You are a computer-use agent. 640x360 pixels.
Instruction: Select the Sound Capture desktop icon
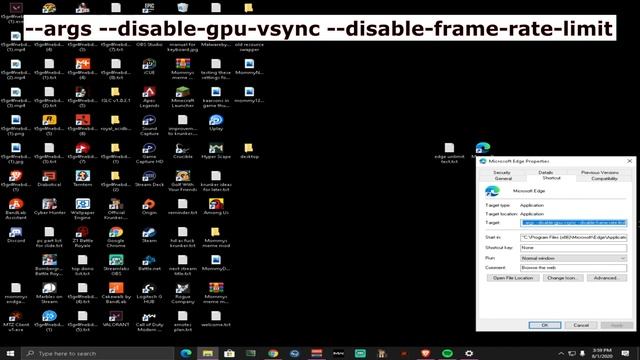pyautogui.click(x=149, y=125)
